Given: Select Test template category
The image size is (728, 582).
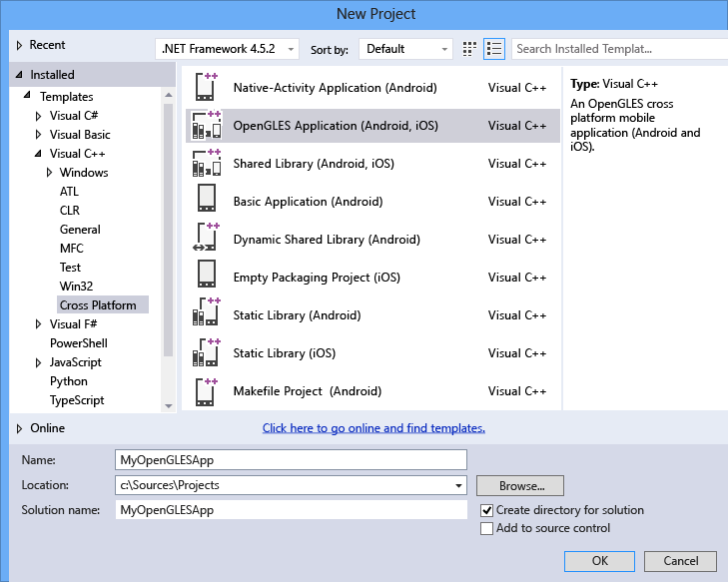Looking at the screenshot, I should point(70,268).
